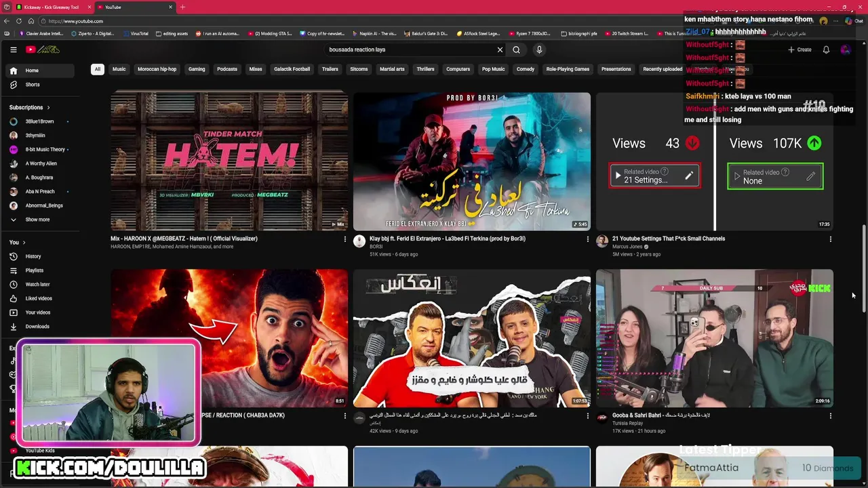Select the All filter chip
The image size is (868, 488).
(98, 69)
